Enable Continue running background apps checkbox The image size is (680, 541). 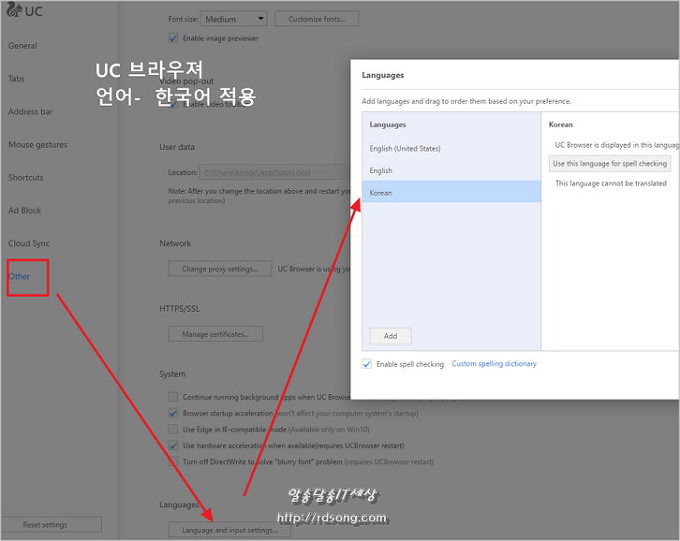tap(174, 397)
